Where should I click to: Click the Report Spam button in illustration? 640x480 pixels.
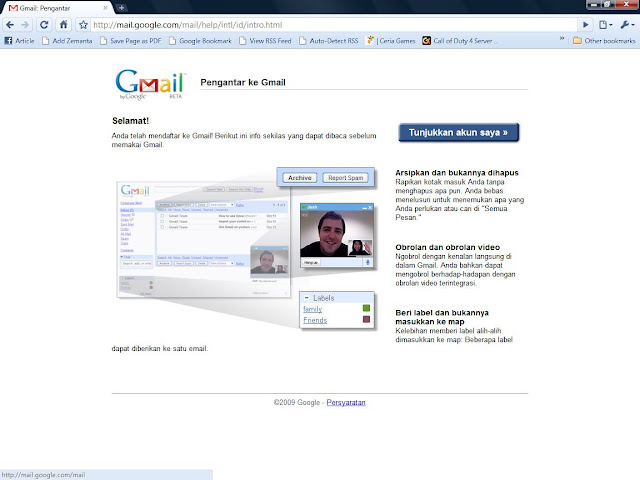345,178
